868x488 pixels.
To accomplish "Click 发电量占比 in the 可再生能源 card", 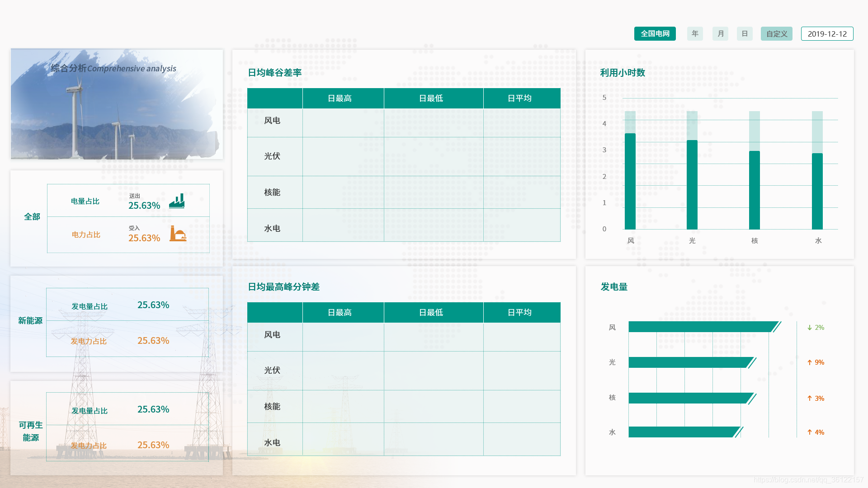I will 90,411.
